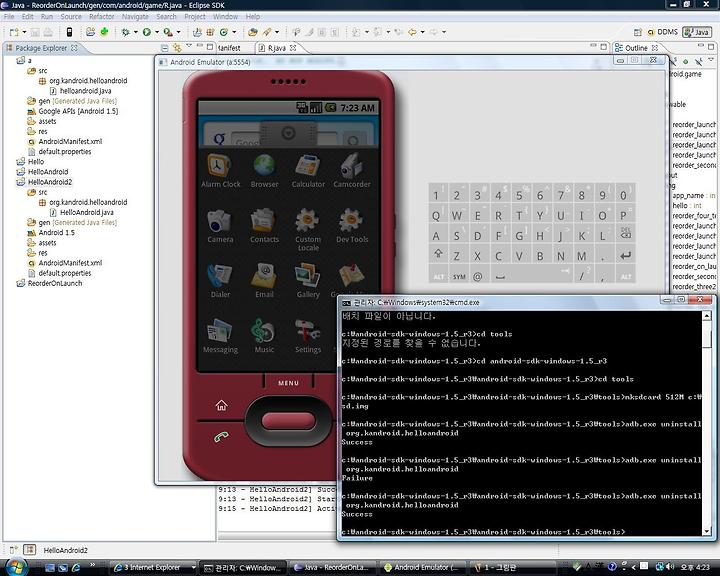
Task: Open the Alarm Clock app in emulator
Action: click(220, 171)
